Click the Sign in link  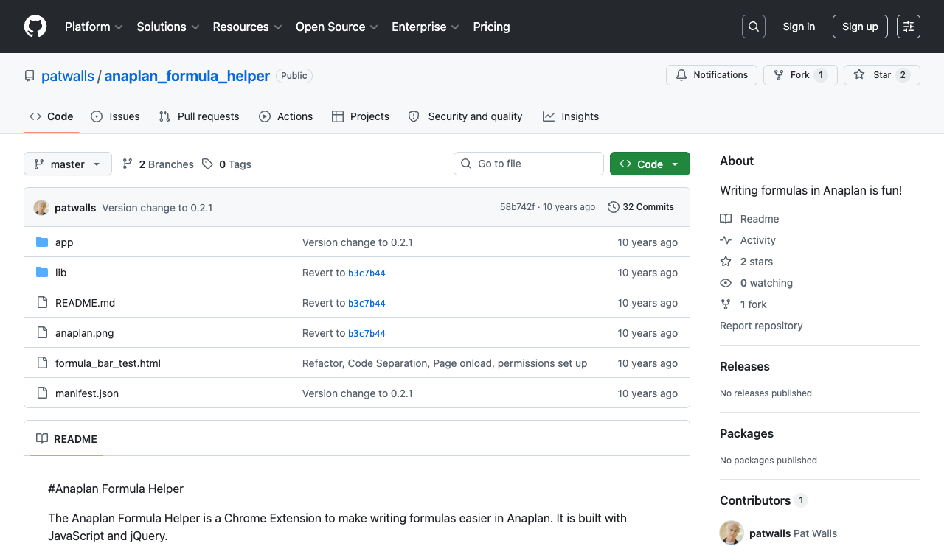[x=799, y=27]
